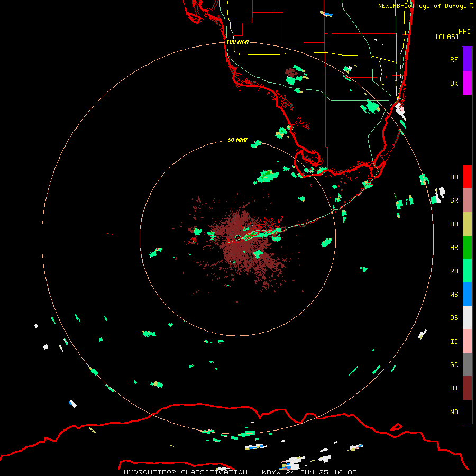The height and width of the screenshot is (476, 476).
Task: Click the ND black legend swatch
Action: (x=467, y=411)
